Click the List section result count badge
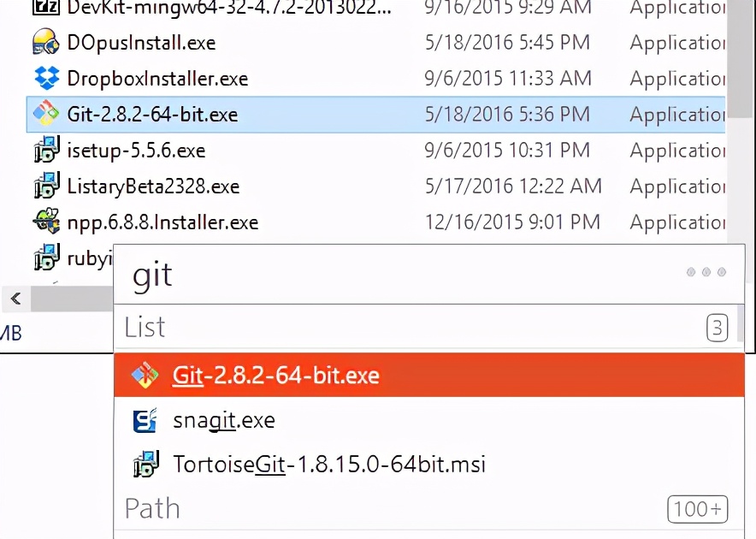756x539 pixels. tap(717, 328)
